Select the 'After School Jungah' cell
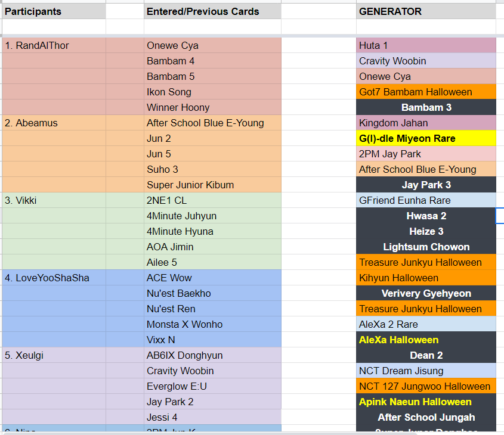 (426, 417)
